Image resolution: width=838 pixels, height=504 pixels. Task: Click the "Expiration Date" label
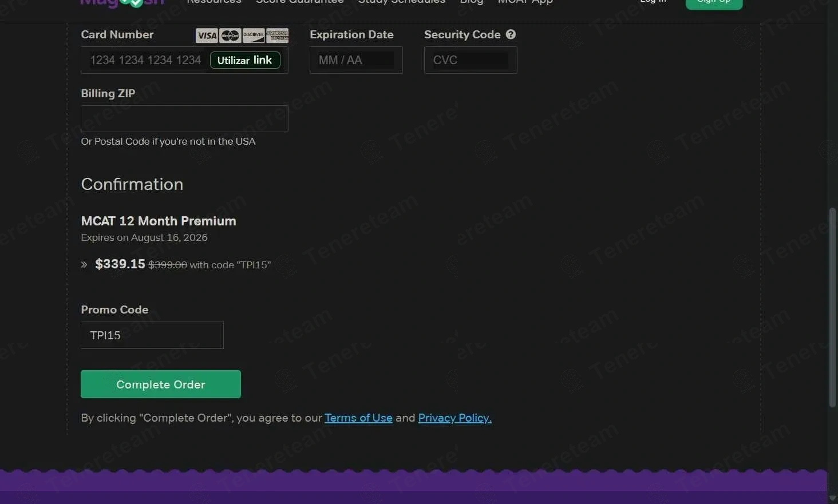[351, 34]
